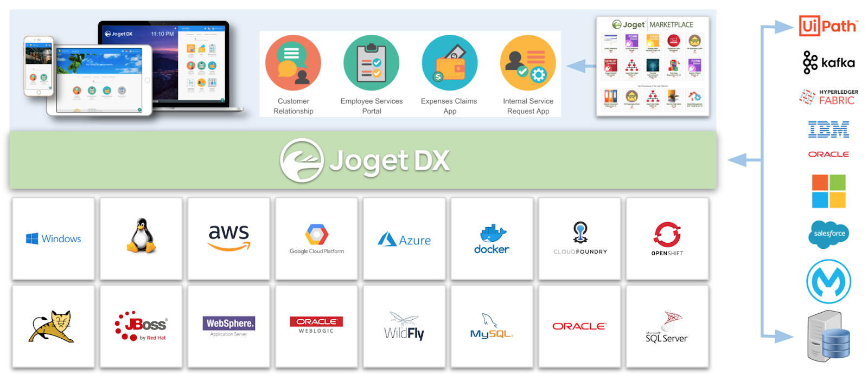Click the Internal Service Request App icon
The image size is (868, 381).
coord(528,63)
